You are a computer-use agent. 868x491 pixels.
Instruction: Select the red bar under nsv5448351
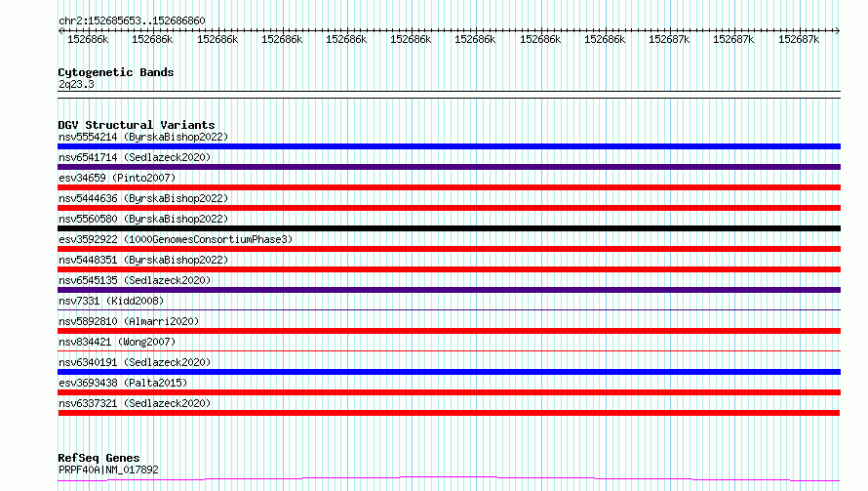point(449,269)
